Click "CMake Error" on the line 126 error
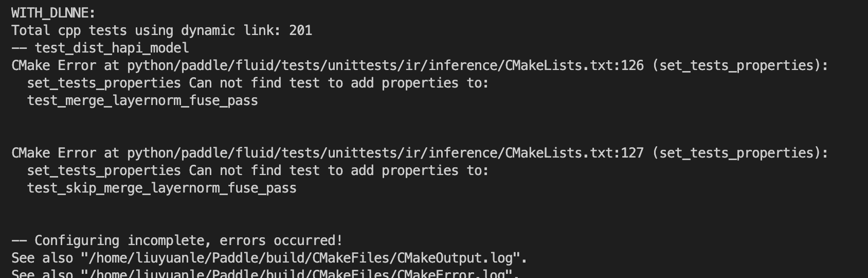Screen dimensions: 868x278 click(53, 65)
